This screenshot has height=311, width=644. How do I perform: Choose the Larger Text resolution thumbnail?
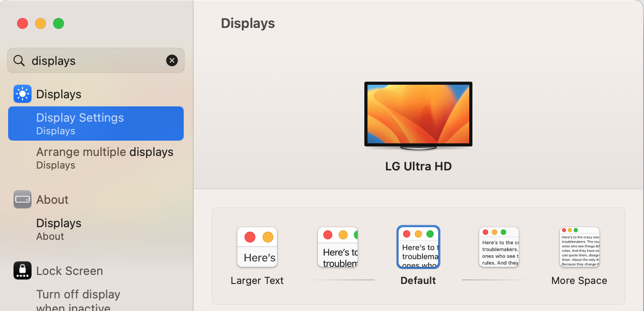click(257, 247)
